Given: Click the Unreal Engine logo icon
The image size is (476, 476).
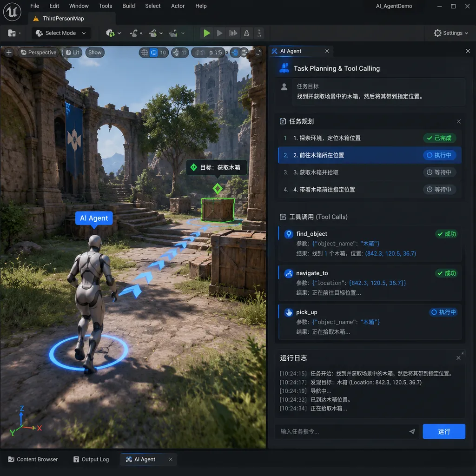Looking at the screenshot, I should pyautogui.click(x=12, y=12).
